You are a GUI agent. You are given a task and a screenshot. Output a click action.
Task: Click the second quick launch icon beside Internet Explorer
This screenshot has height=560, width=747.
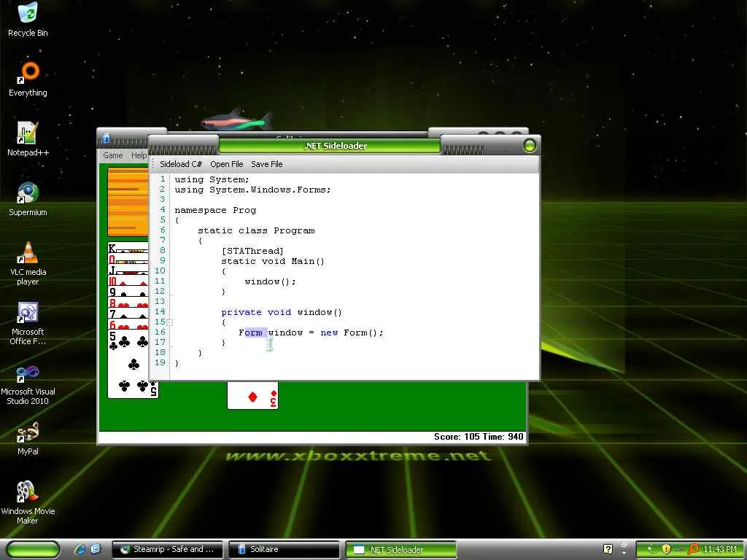pos(96,549)
